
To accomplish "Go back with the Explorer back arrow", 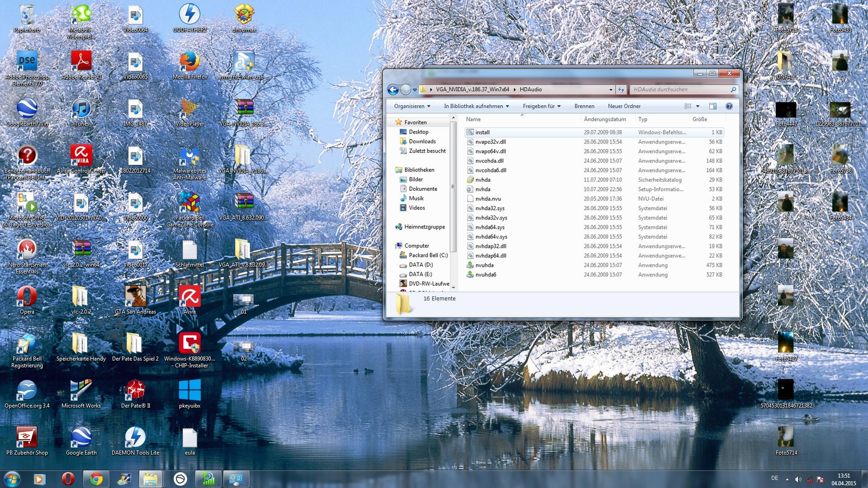I will click(393, 90).
